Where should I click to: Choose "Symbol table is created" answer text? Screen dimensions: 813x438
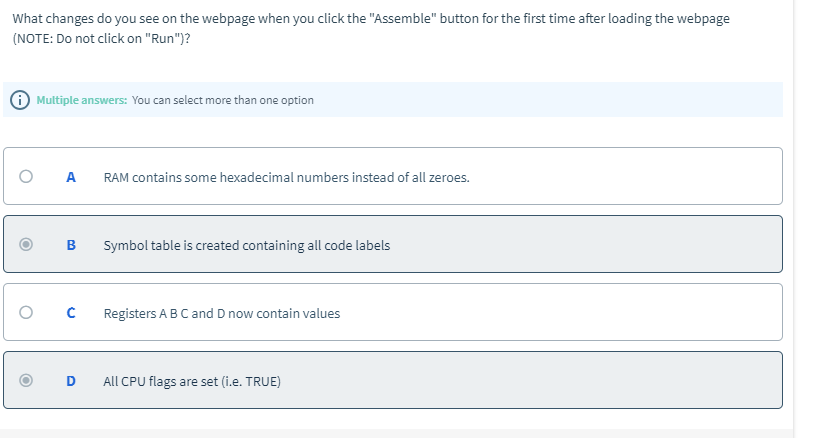point(247,245)
